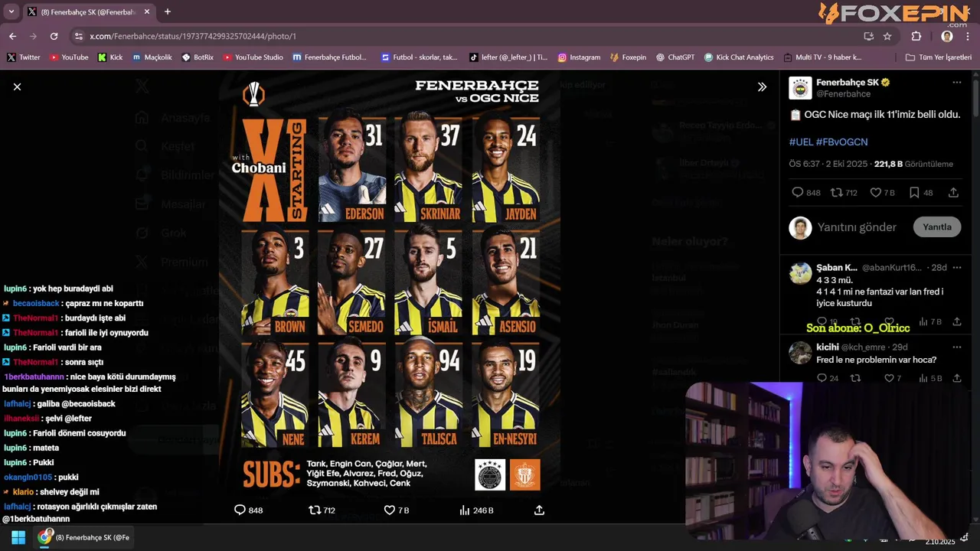Bookmark this page with star icon

(887, 36)
